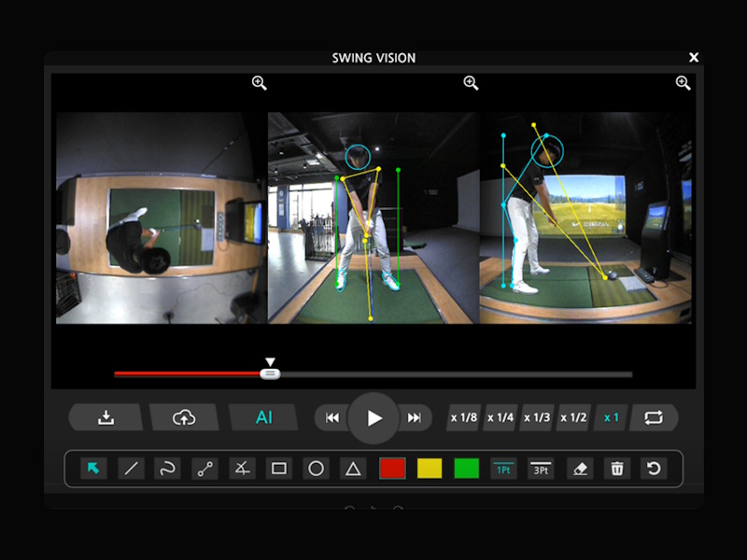This screenshot has width=747, height=560.
Task: Delete all drawings with trash icon
Action: point(617,469)
